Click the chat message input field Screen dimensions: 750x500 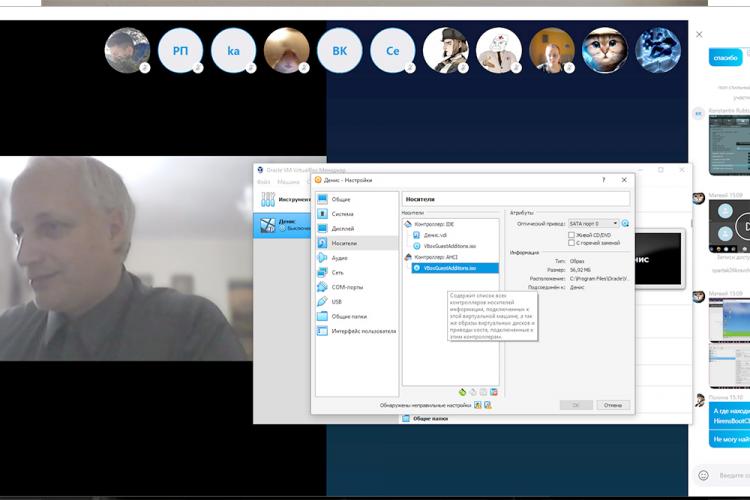point(730,475)
